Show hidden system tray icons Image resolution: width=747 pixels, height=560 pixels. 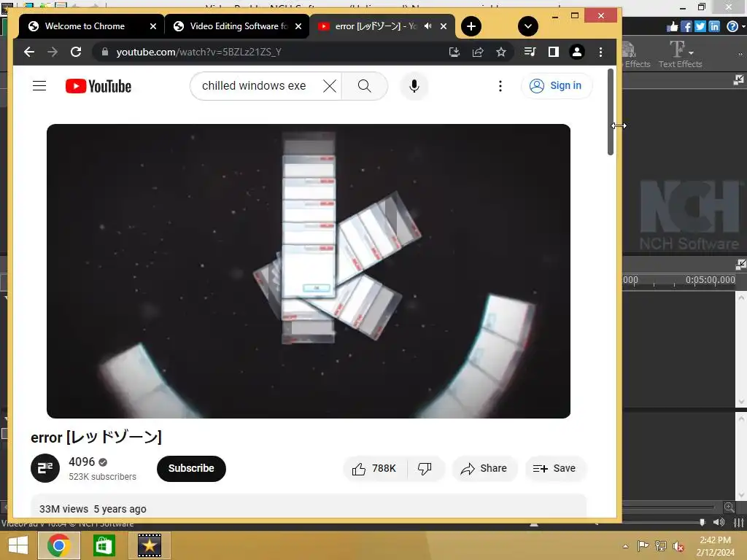pos(625,546)
